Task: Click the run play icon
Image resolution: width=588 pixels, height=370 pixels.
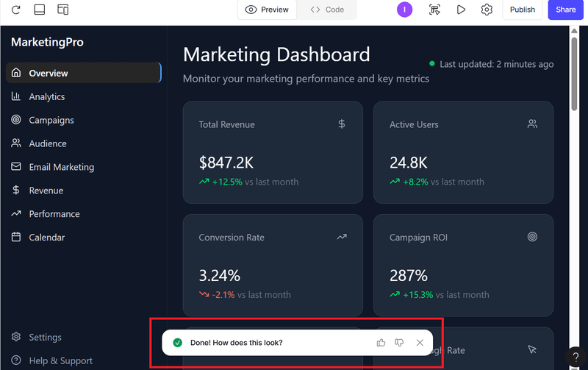Action: coord(461,10)
